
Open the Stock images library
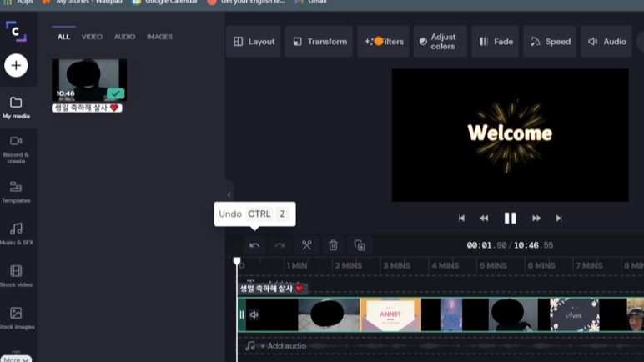pos(16,319)
